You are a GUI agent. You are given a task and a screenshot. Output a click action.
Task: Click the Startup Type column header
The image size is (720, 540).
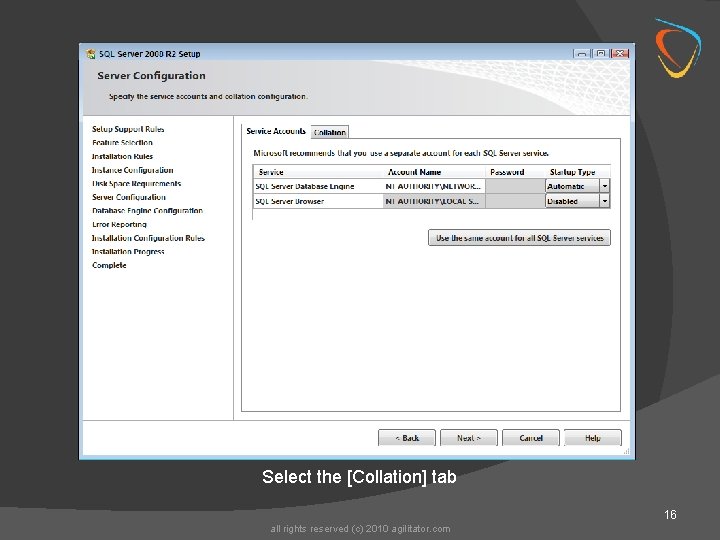coord(578,172)
